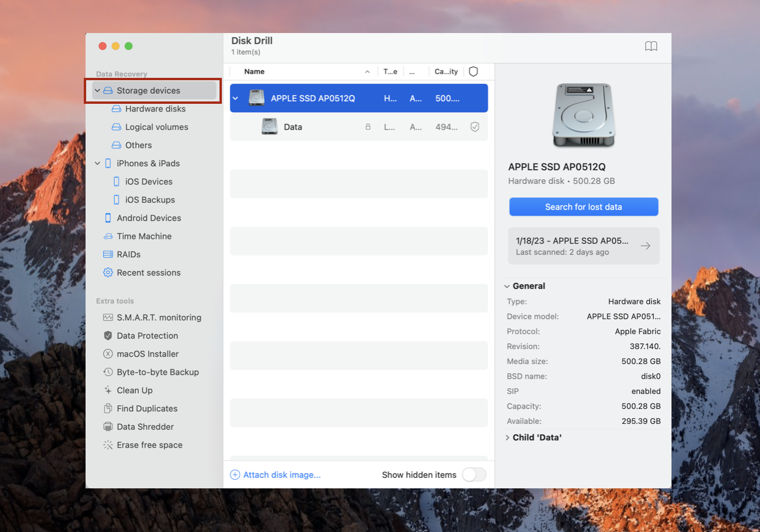Click the Available value 295.39 GB
Viewport: 760px width, 532px height.
(641, 421)
